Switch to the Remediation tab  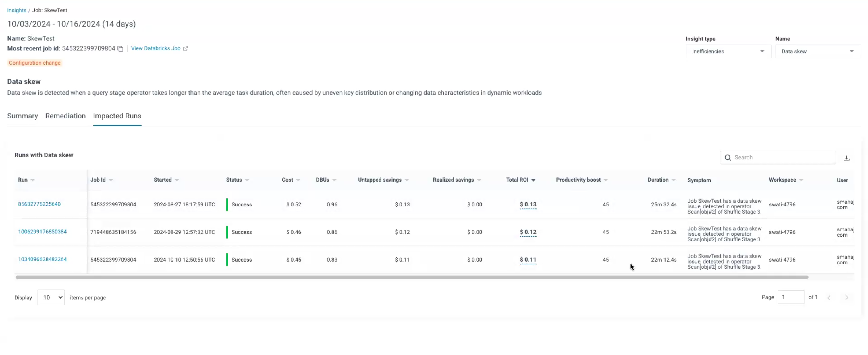tap(65, 116)
